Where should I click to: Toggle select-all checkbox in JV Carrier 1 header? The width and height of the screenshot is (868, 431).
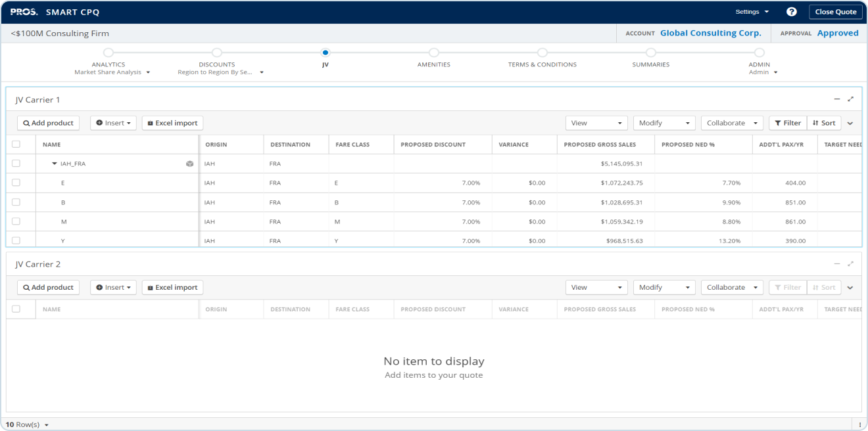(16, 145)
